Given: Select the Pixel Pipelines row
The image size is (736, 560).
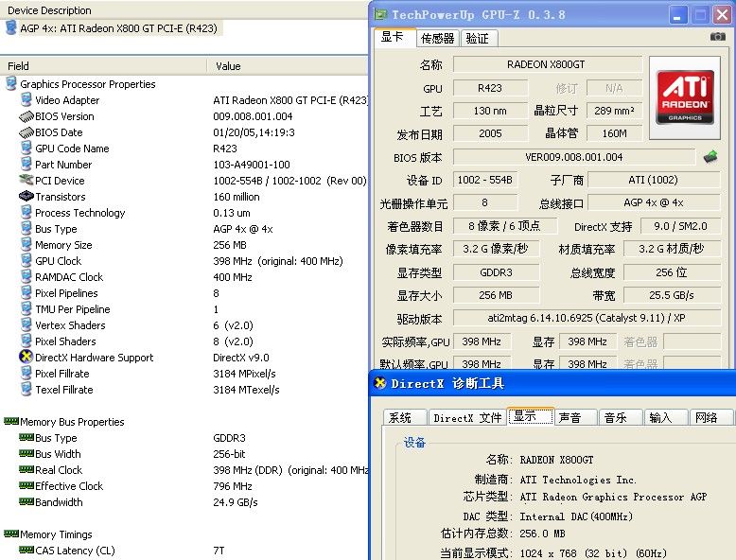Looking at the screenshot, I should pyautogui.click(x=184, y=293).
